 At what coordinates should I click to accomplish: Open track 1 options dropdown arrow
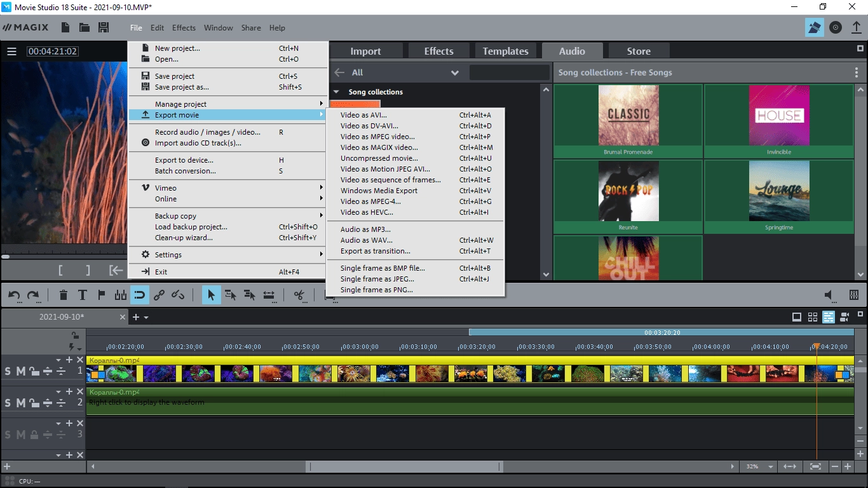click(59, 360)
